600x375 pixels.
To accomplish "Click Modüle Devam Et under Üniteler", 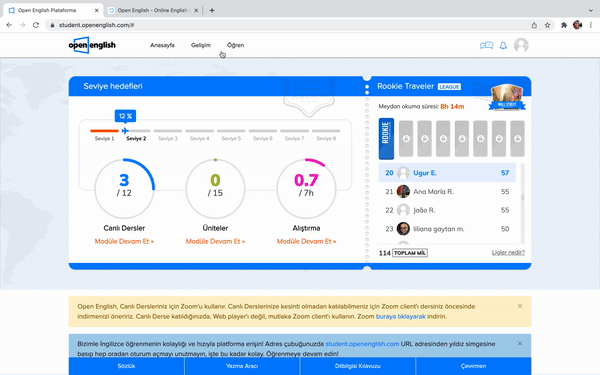I will coord(215,241).
